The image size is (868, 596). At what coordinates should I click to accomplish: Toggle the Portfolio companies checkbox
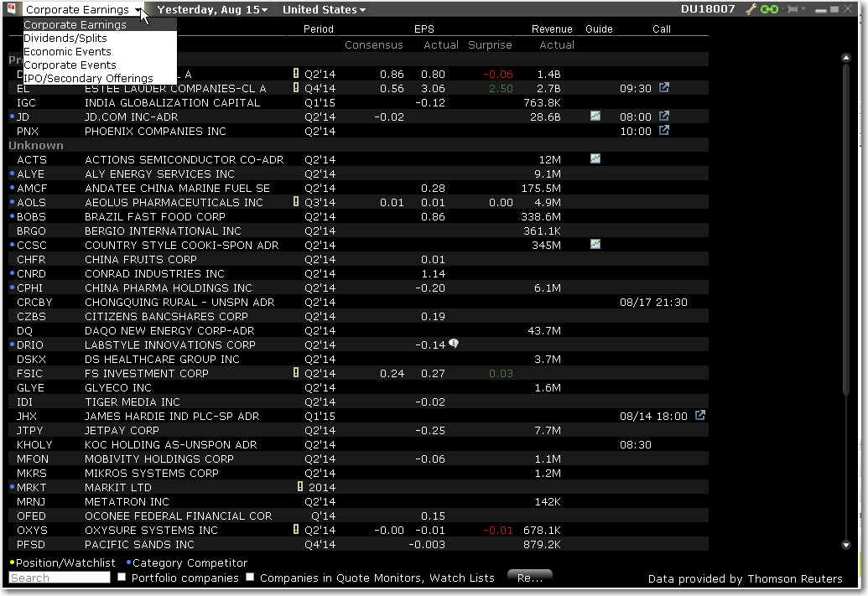pos(122,578)
